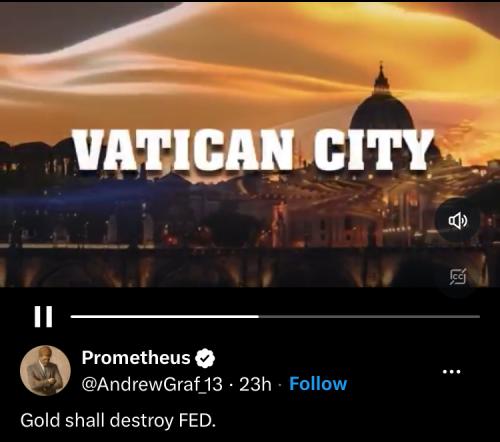Click the "Gold shall destroy FED." post text
The height and width of the screenshot is (442, 500).
pyautogui.click(x=118, y=420)
